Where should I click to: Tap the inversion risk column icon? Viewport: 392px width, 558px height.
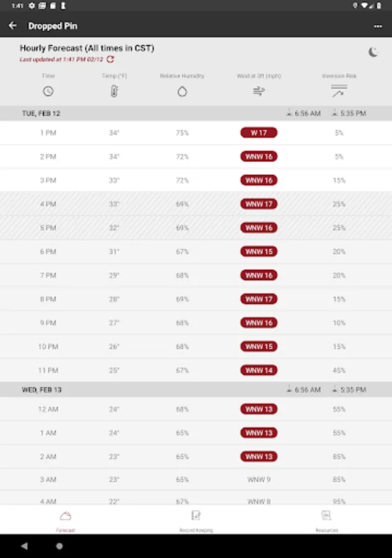pyautogui.click(x=339, y=91)
